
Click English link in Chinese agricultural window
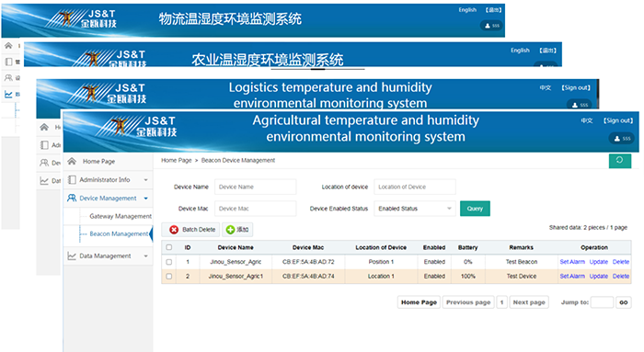pyautogui.click(x=520, y=51)
